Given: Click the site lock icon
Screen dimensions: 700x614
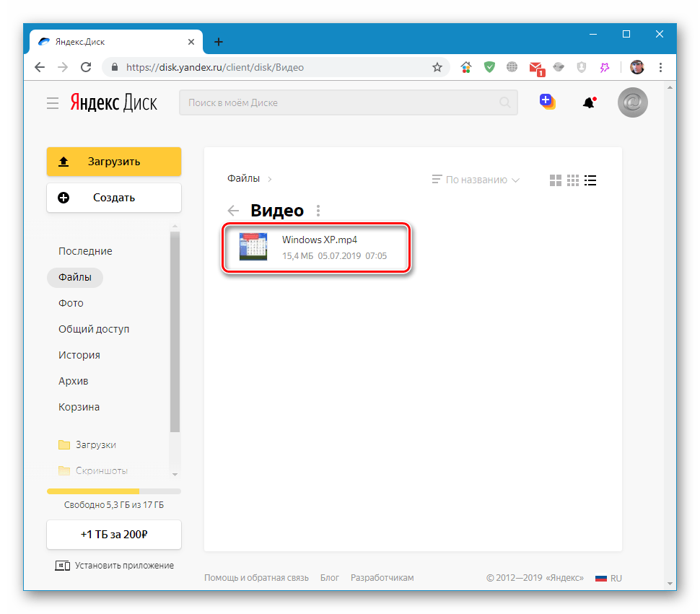Looking at the screenshot, I should click(x=114, y=67).
